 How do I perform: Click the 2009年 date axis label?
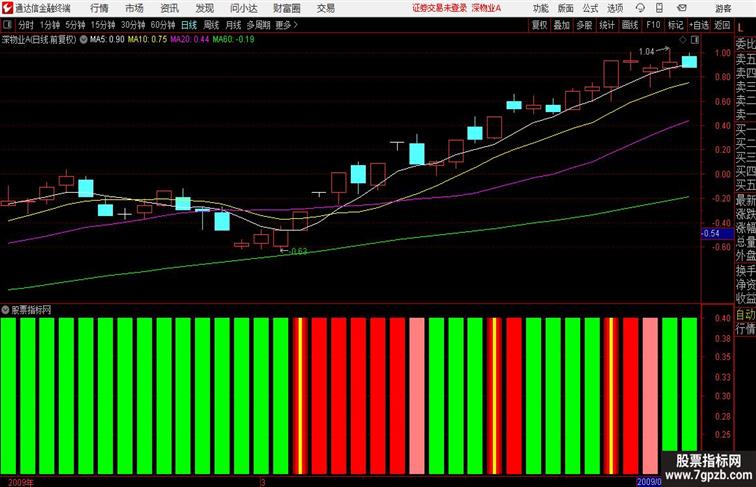(x=21, y=482)
